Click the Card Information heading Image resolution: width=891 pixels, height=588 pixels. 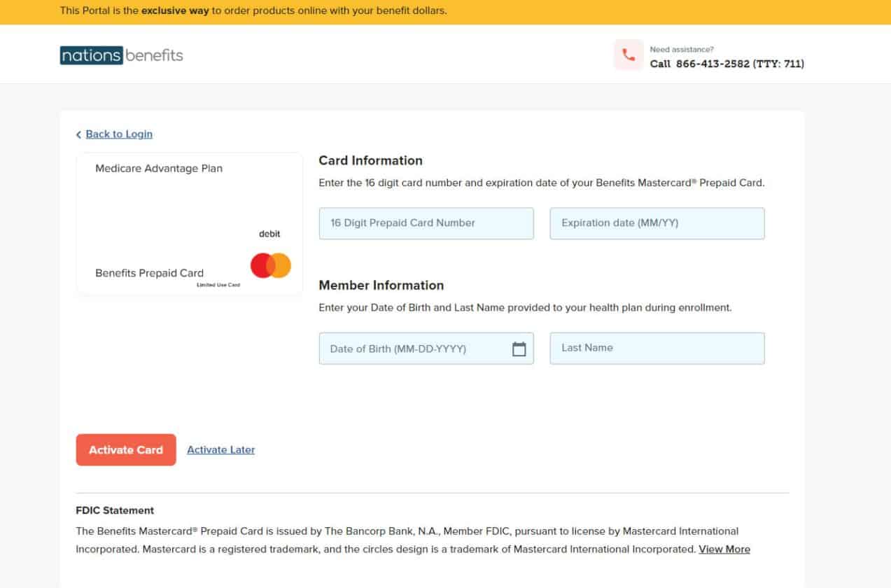point(370,160)
